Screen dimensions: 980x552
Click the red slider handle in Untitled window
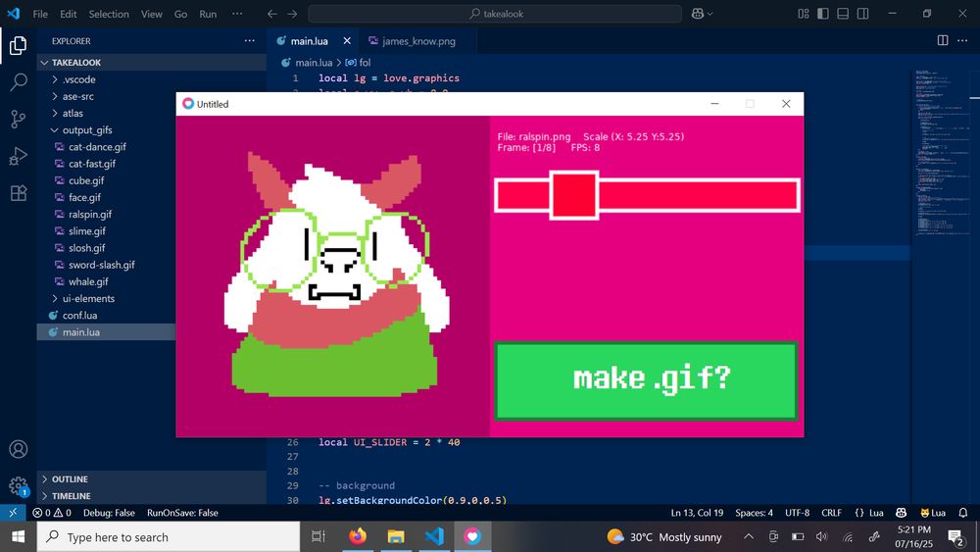573,195
